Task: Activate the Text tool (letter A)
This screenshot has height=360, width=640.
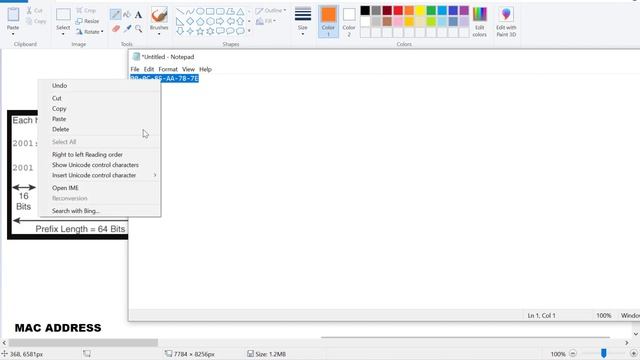Action: click(138, 15)
